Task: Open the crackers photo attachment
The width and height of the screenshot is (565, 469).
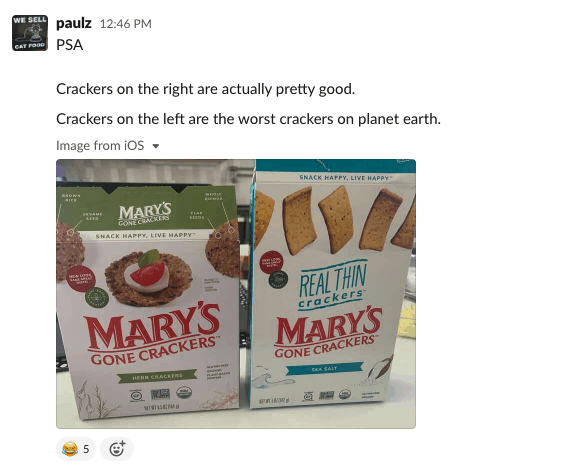Action: coord(236,294)
